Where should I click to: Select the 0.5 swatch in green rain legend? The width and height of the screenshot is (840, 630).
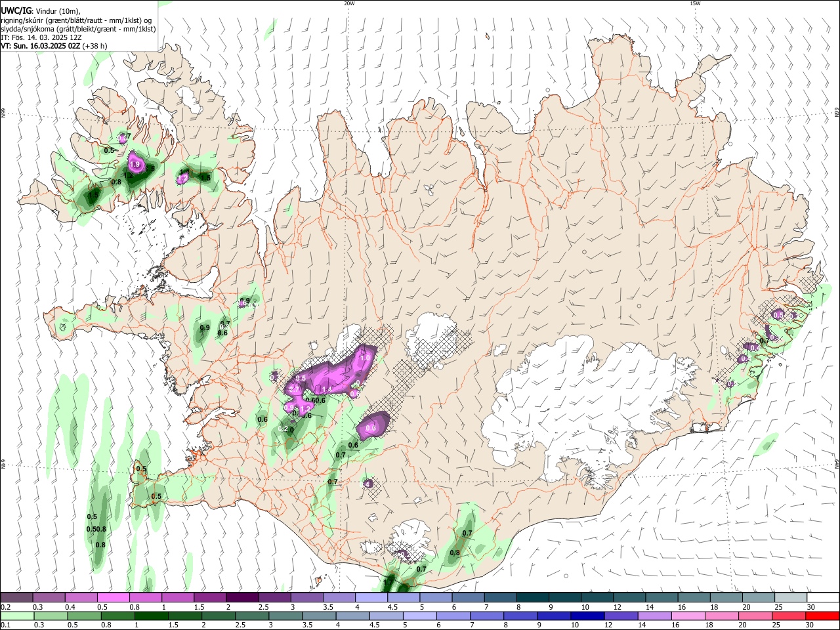(x=85, y=616)
